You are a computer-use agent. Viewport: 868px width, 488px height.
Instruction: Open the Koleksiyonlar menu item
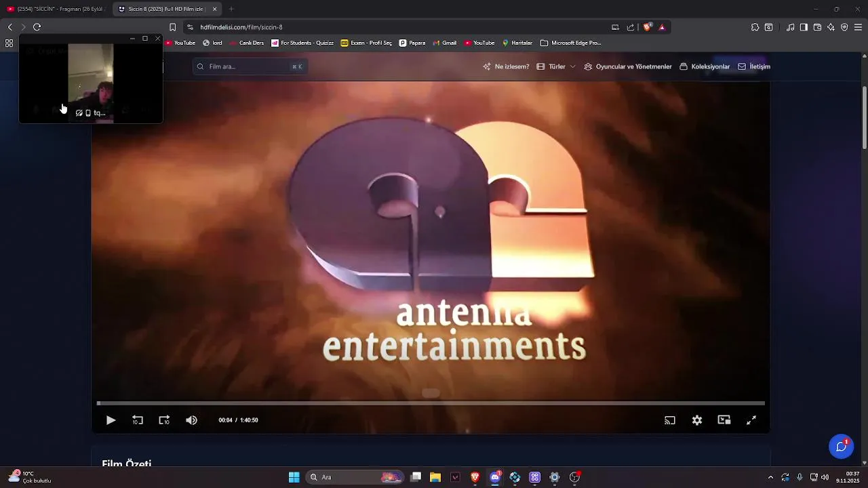[705, 66]
